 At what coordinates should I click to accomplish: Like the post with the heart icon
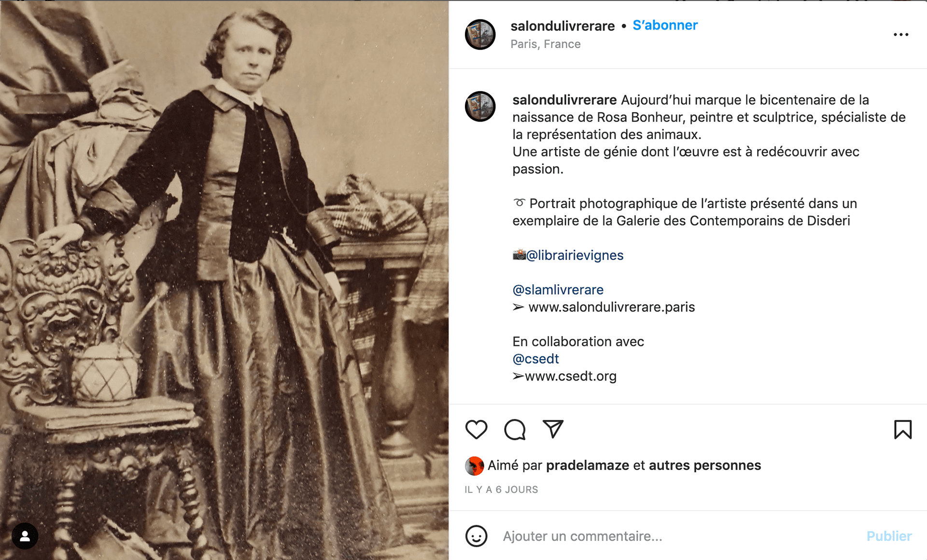pyautogui.click(x=476, y=429)
